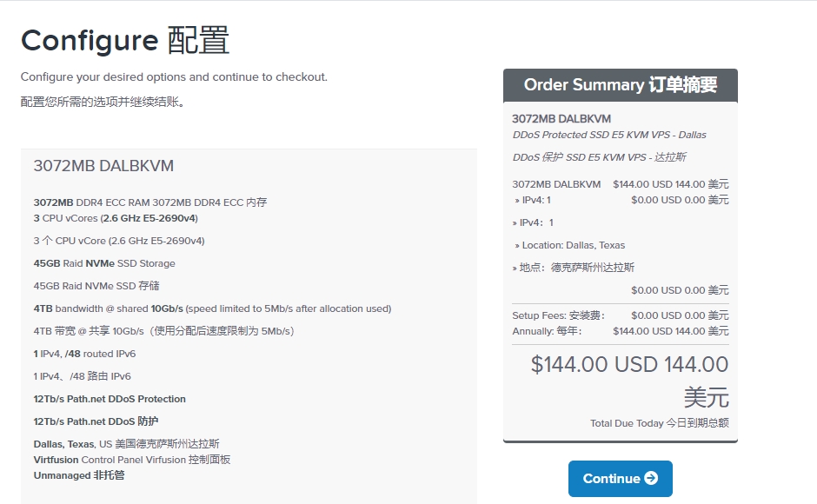Click the 45GB Raid NVMe SSD Storage line
817x504 pixels.
(104, 263)
